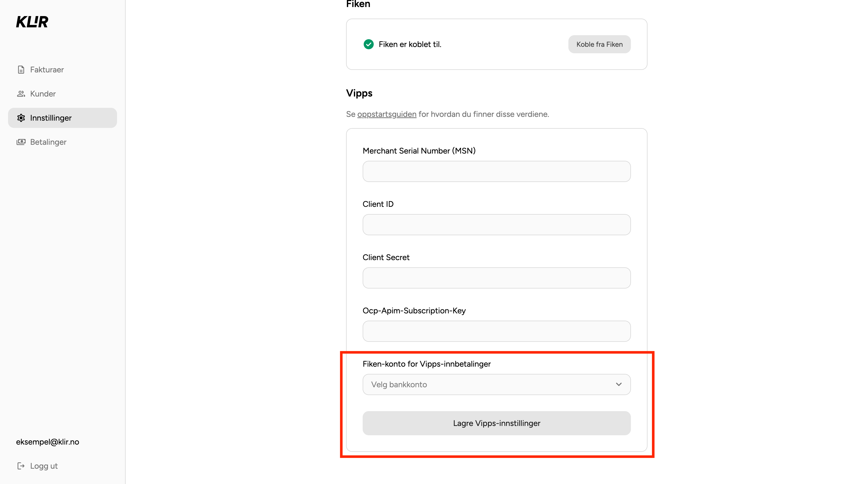The width and height of the screenshot is (868, 484).
Task: Click the green Fiken connected checkmark
Action: 369,44
